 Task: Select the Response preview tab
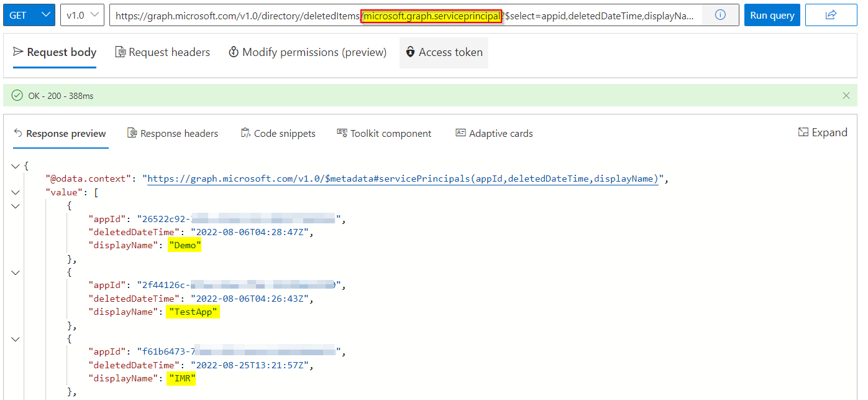60,133
